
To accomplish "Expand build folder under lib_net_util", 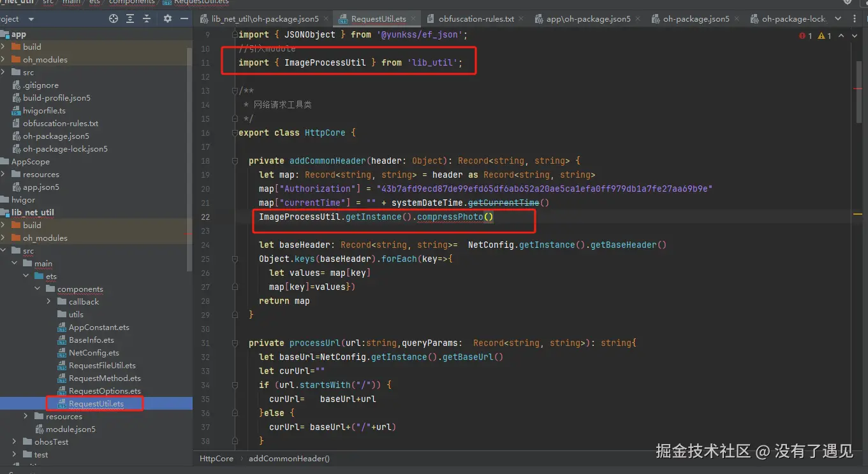I will click(x=3, y=225).
